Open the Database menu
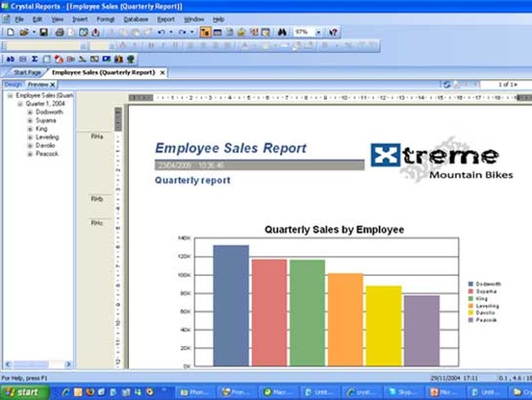 point(135,20)
